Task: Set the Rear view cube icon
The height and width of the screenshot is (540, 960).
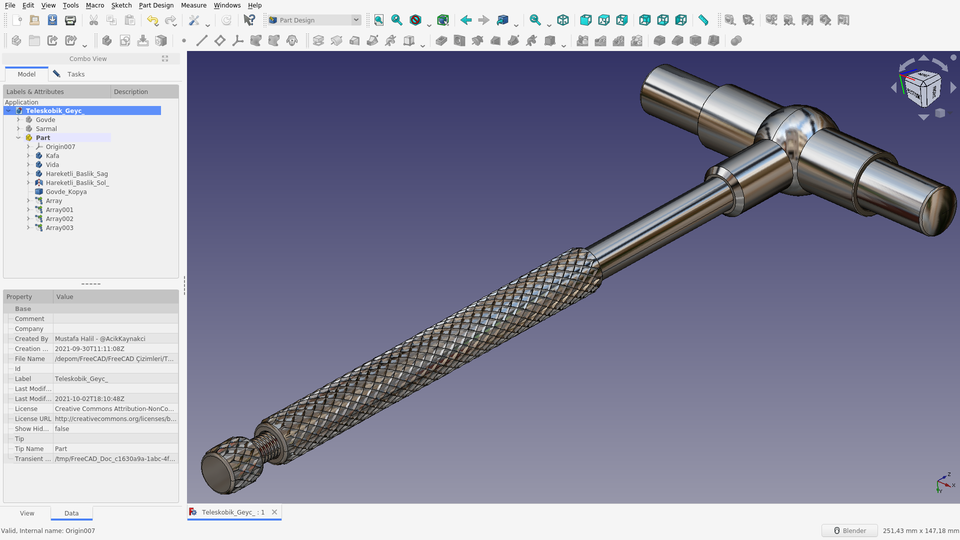Action: click(x=645, y=20)
